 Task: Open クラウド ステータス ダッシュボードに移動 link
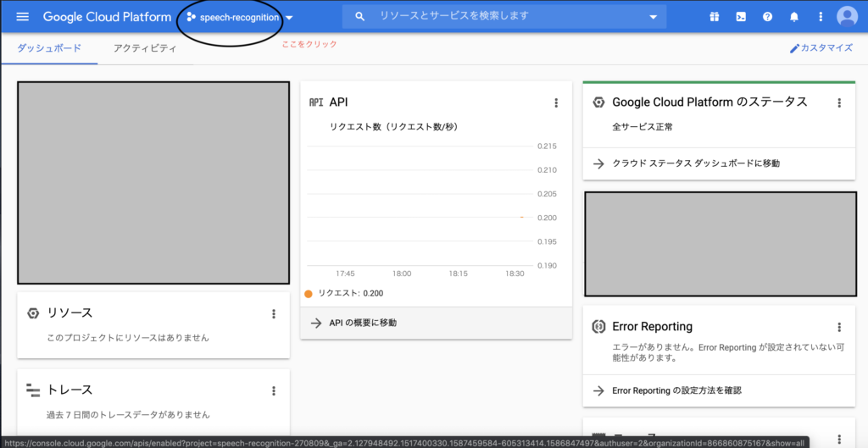[696, 163]
